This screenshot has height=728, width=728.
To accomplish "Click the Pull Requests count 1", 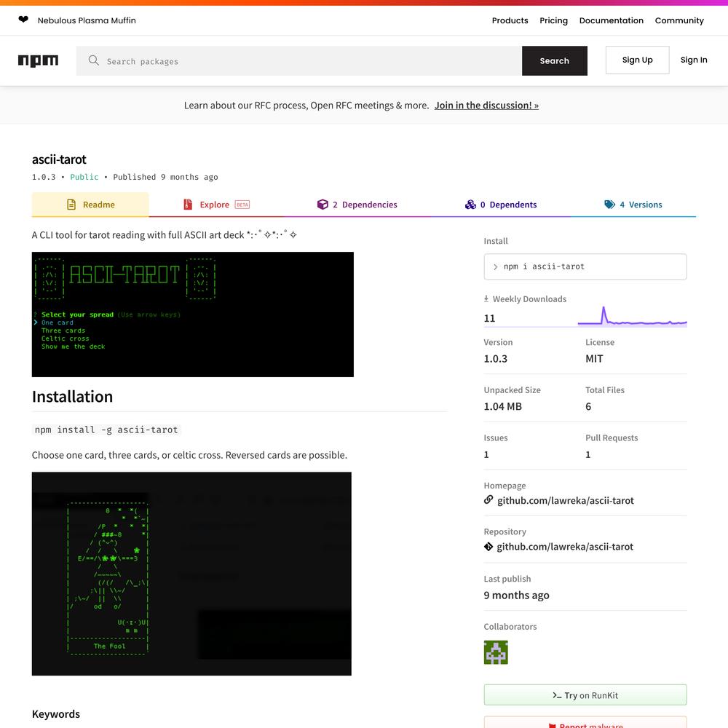I will [x=587, y=454].
